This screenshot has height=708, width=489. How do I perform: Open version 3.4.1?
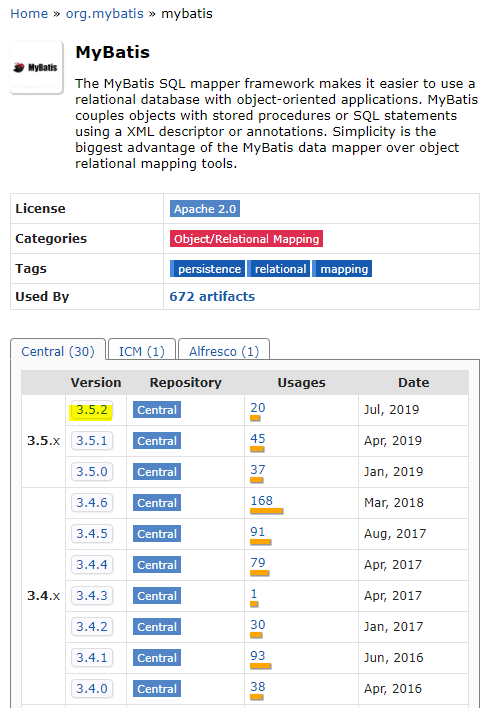pos(92,657)
